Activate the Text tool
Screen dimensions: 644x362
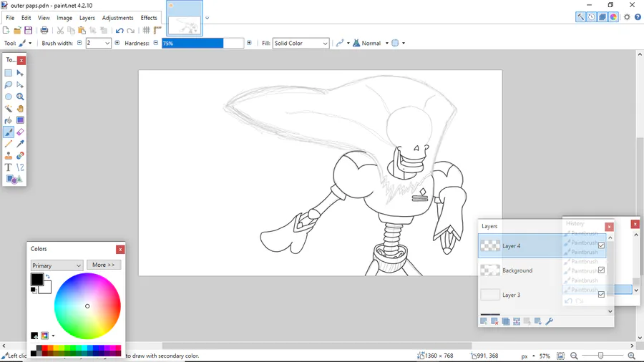(9, 167)
